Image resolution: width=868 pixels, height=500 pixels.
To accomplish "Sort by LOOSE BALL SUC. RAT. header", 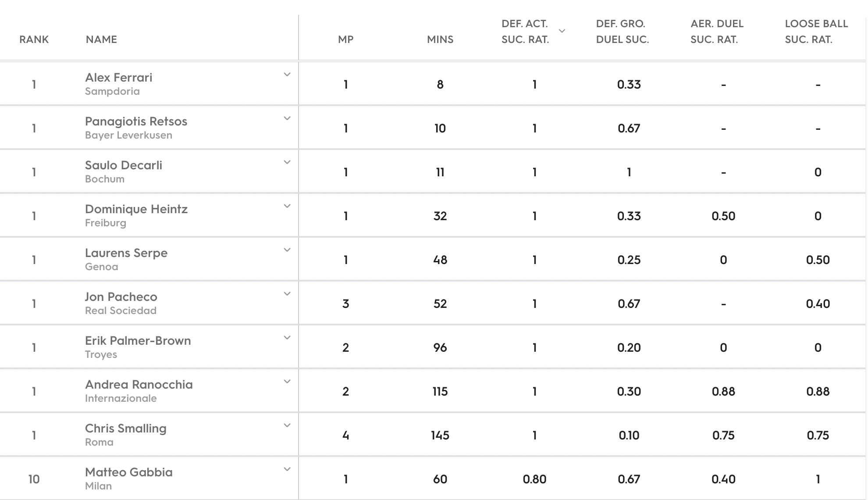I will pos(816,32).
